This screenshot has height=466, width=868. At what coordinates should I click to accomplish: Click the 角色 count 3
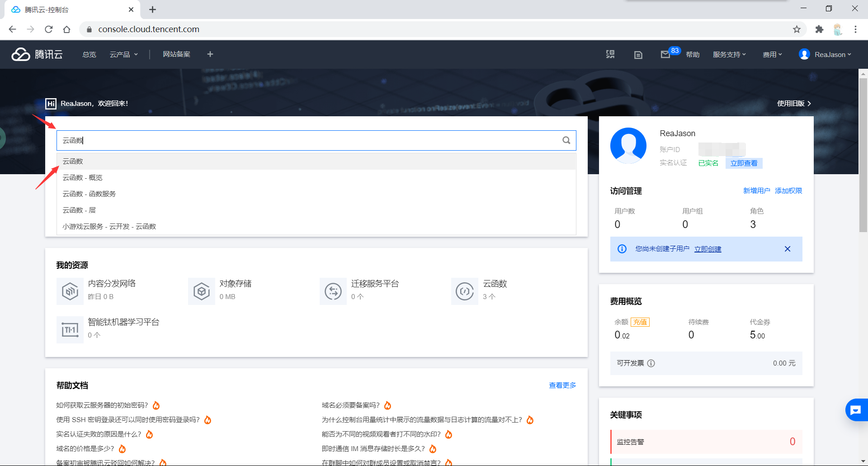pyautogui.click(x=753, y=224)
